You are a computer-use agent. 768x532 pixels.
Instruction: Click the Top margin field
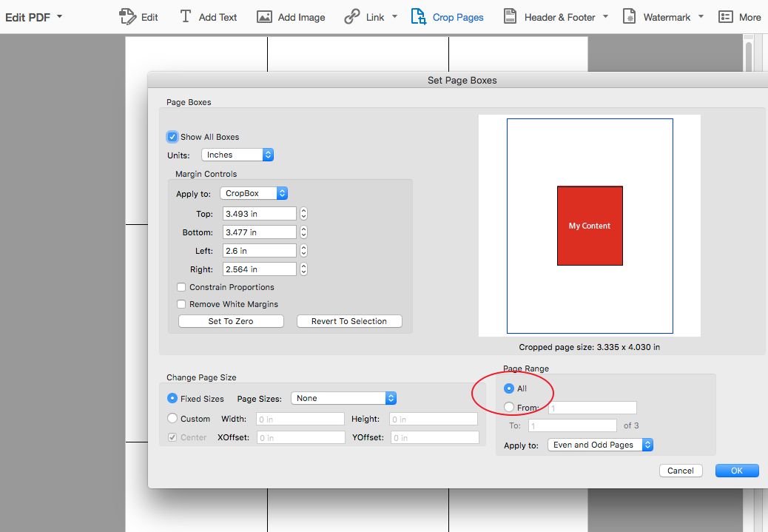tap(260, 214)
